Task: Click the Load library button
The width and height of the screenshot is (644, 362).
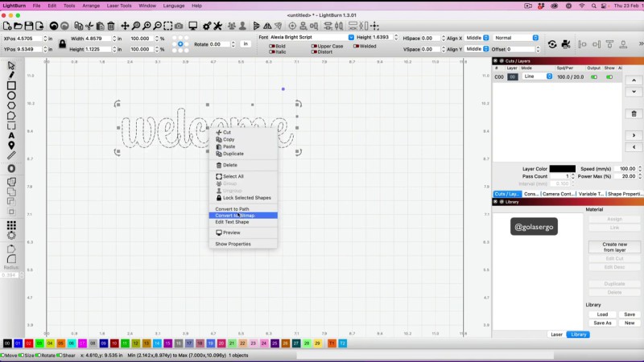Action: 602,315
